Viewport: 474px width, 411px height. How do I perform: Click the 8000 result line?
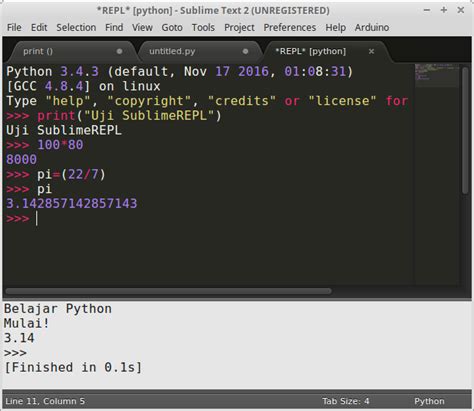point(21,160)
